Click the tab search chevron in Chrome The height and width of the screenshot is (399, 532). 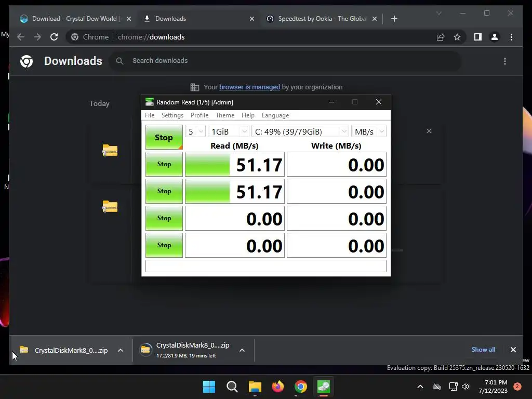438,13
